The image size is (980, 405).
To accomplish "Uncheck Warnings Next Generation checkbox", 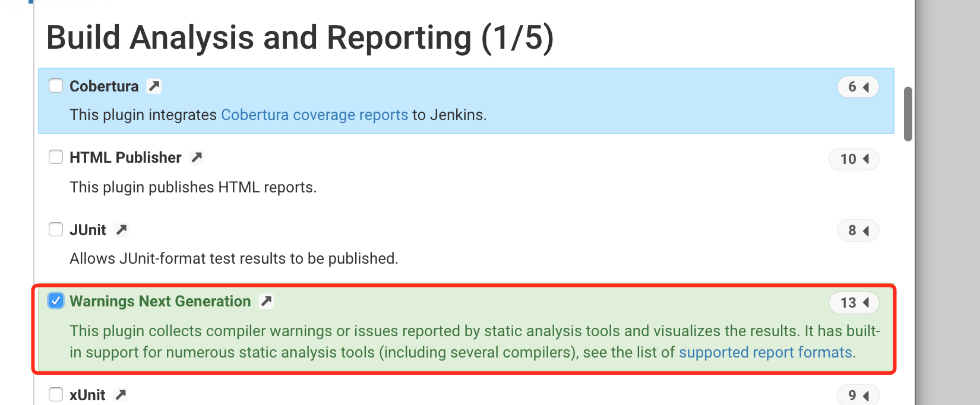I will pyautogui.click(x=56, y=301).
